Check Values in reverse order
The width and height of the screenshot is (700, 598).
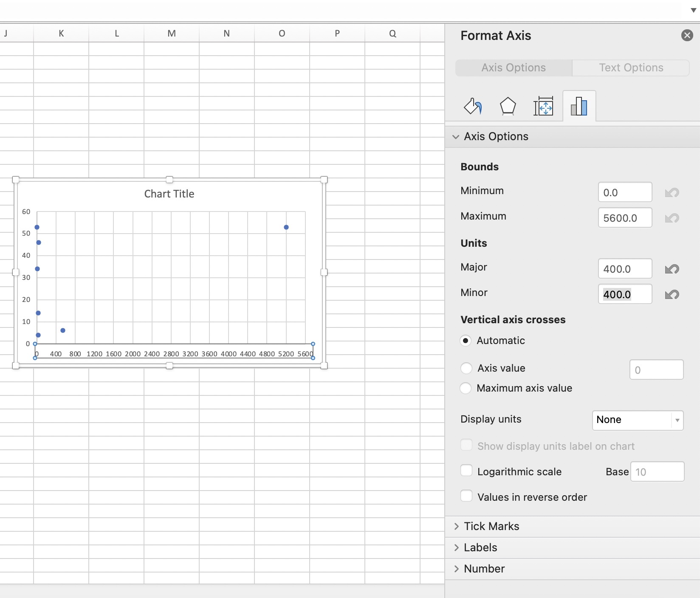click(466, 496)
